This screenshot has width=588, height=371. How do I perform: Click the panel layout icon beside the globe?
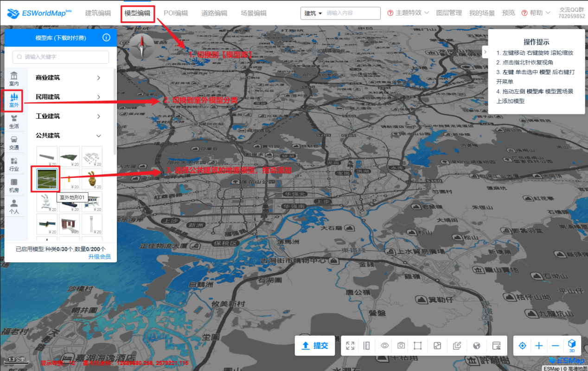496,345
